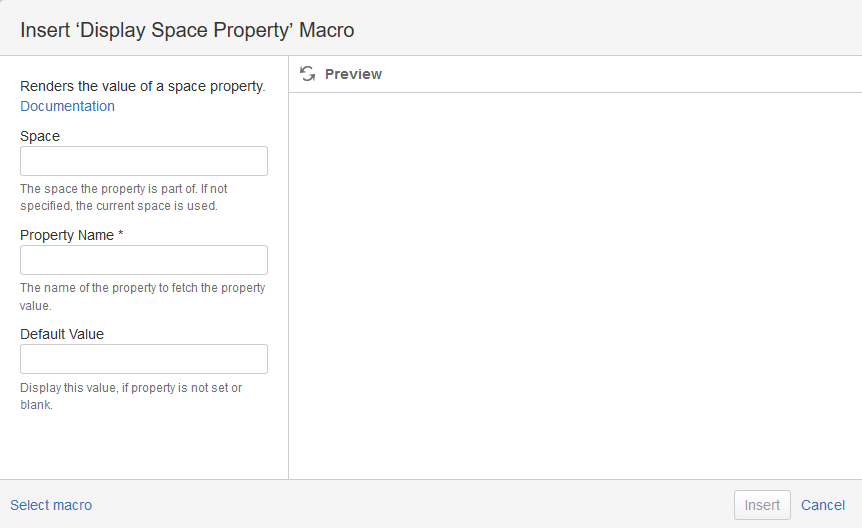Click the Space field help text

(x=124, y=197)
